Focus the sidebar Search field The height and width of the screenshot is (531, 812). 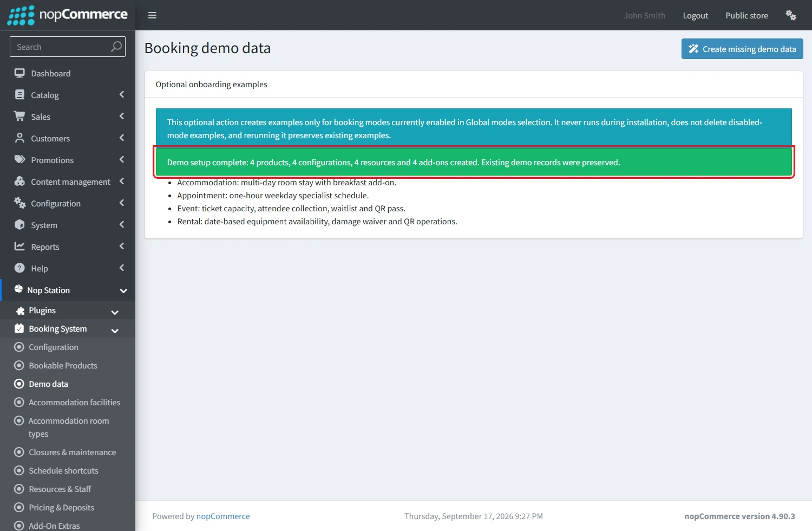coord(68,47)
